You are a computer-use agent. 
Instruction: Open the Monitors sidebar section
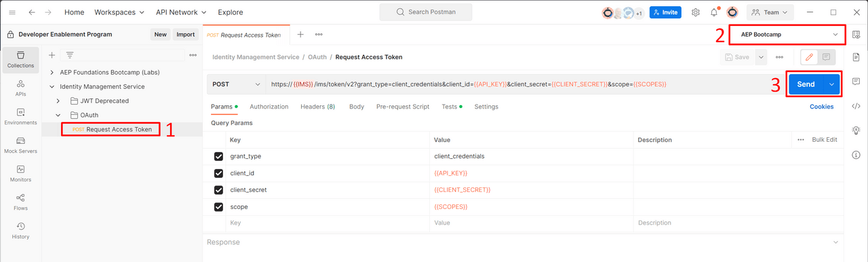pos(20,173)
